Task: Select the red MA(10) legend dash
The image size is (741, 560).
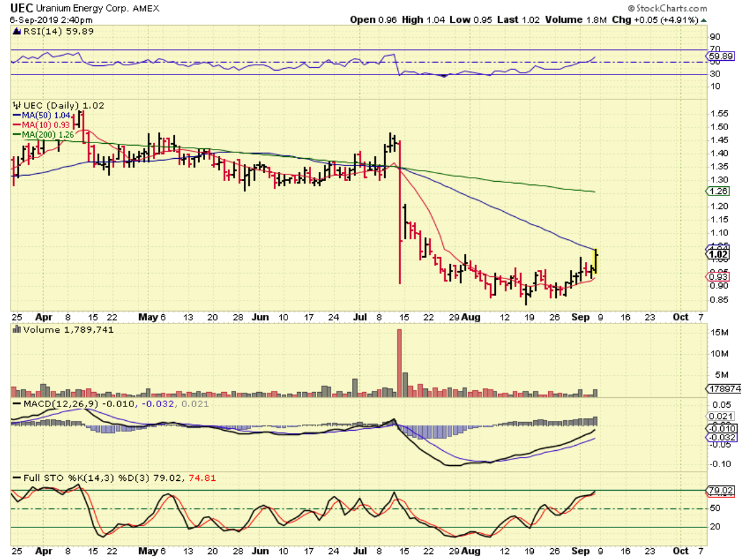Action: (x=16, y=125)
